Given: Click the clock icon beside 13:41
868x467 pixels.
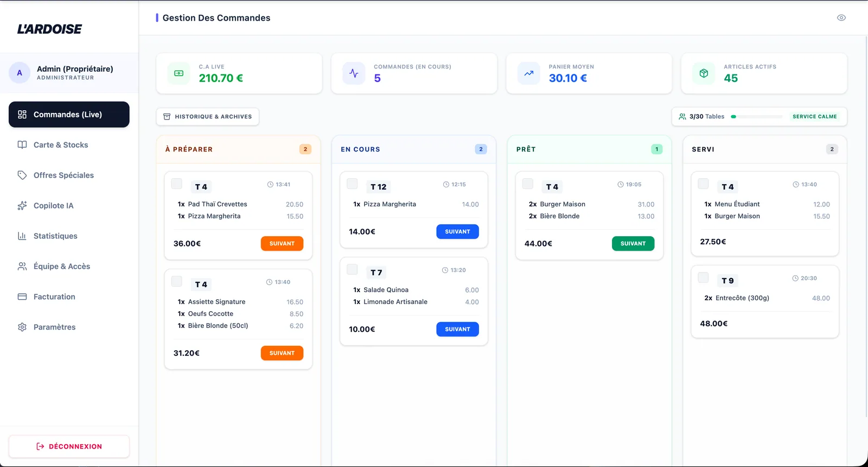Looking at the screenshot, I should click(270, 185).
